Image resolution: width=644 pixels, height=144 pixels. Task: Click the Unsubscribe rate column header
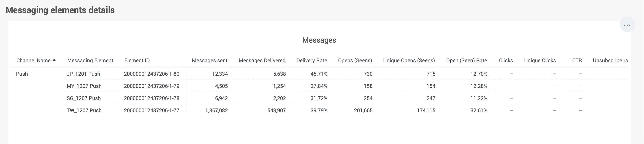tap(610, 60)
